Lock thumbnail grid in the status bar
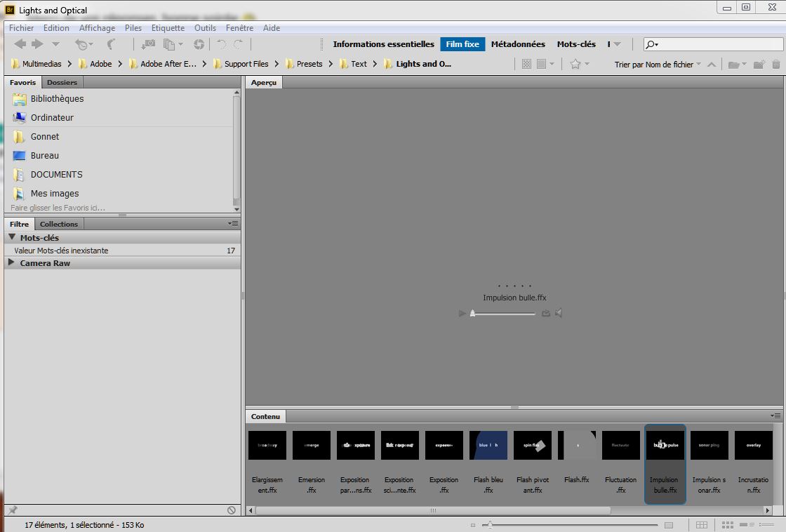Image resolution: width=786 pixels, height=532 pixels. (x=702, y=525)
